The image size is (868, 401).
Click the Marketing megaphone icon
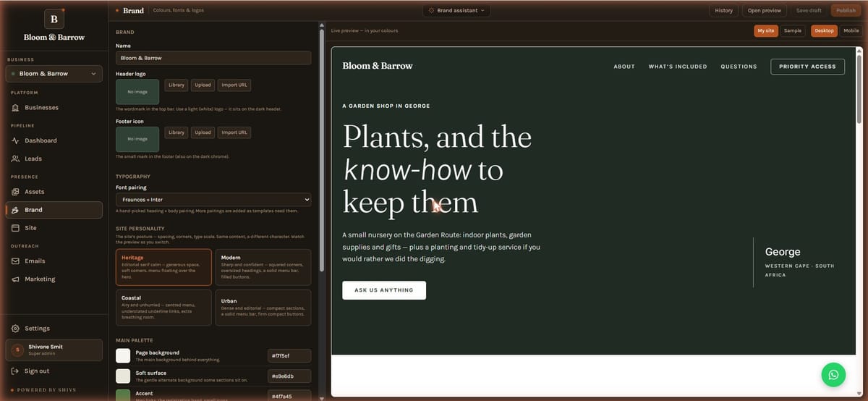[x=15, y=279]
